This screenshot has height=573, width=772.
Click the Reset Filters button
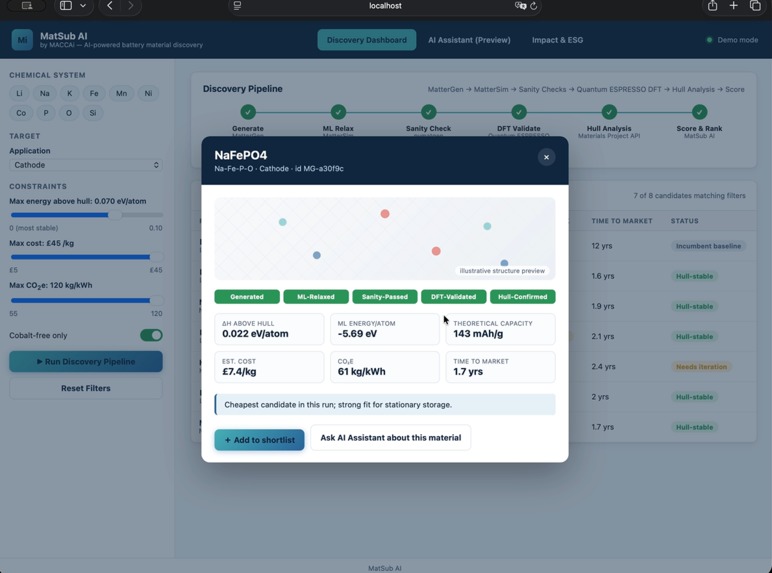86,388
